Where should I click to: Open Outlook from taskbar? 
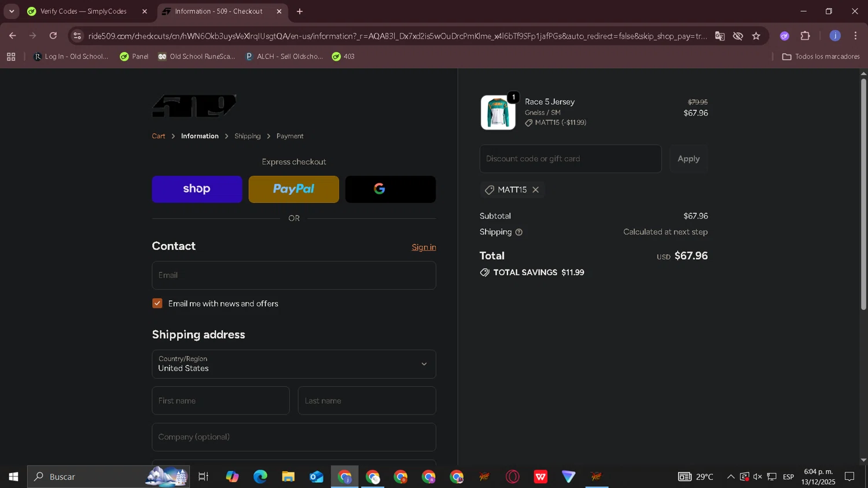316,477
